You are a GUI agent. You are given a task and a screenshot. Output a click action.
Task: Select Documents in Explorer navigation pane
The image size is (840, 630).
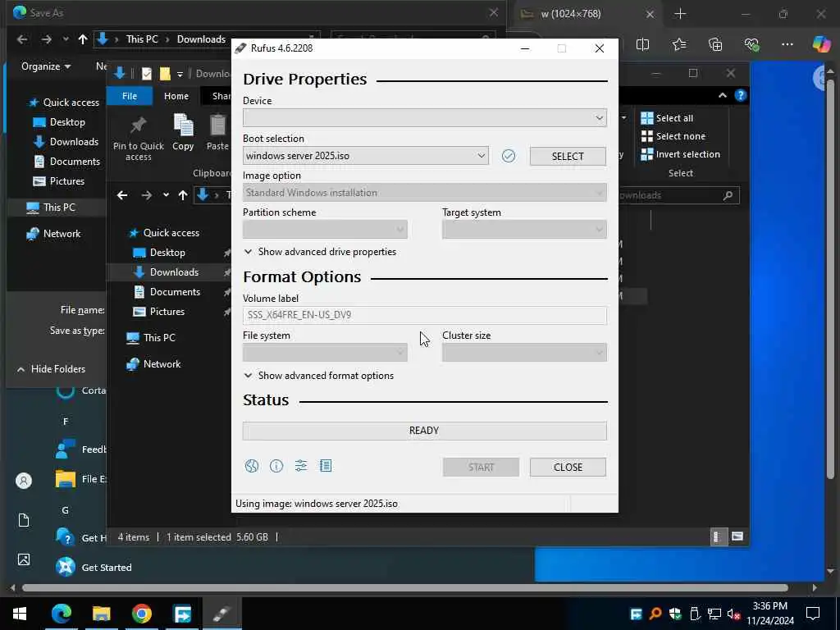pyautogui.click(x=167, y=292)
